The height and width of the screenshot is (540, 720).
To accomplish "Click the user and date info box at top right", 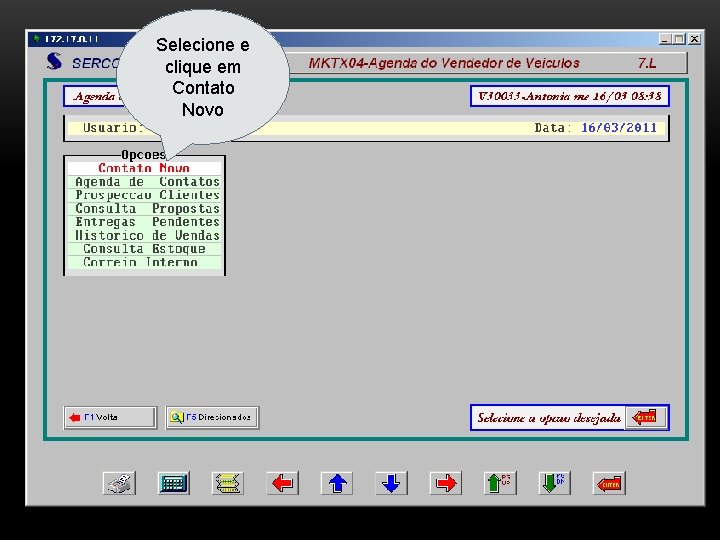I will [x=569, y=96].
